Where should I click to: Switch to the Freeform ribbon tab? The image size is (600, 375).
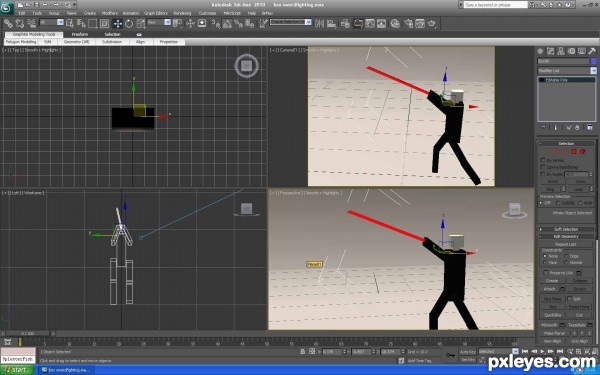[x=80, y=34]
